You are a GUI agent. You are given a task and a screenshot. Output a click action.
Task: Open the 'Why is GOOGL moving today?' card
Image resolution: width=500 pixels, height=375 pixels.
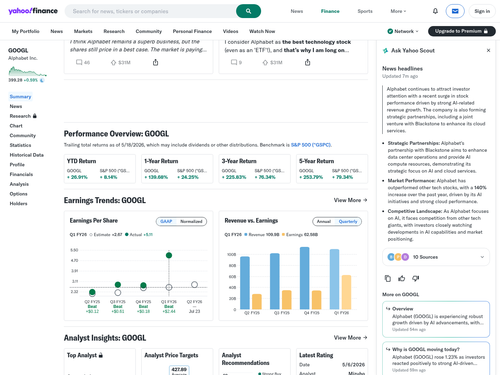436,358
